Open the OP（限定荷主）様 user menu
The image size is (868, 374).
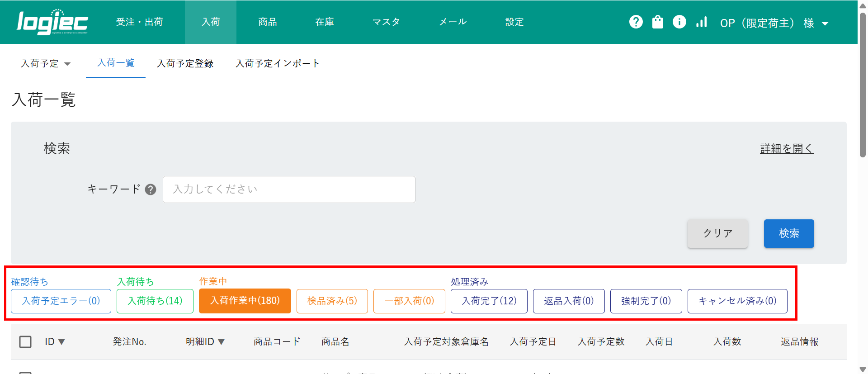pos(774,23)
